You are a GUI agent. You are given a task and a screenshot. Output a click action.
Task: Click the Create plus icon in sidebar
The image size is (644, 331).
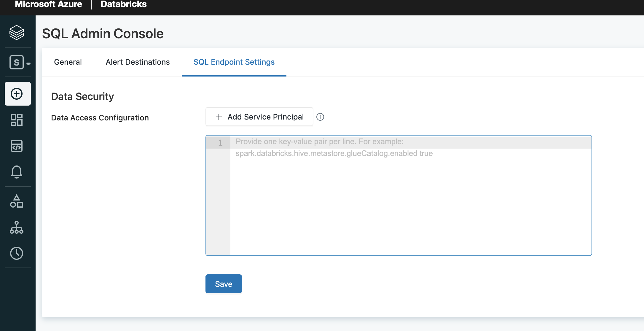(17, 94)
